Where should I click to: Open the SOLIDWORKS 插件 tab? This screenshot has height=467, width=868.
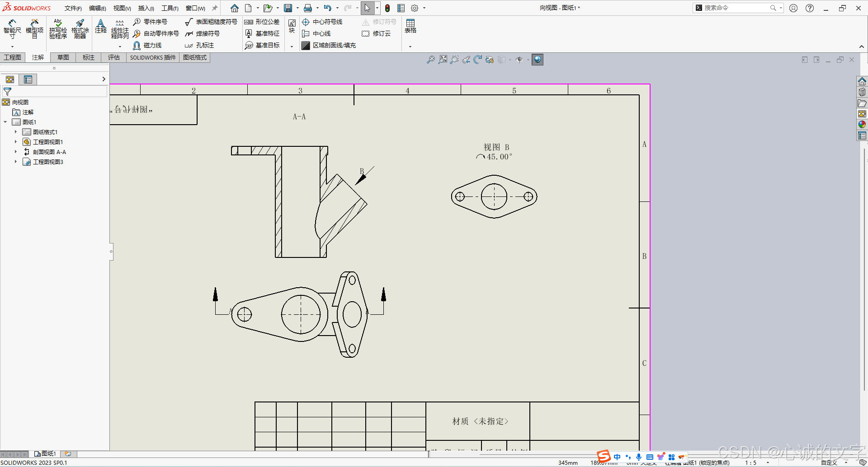pyautogui.click(x=153, y=57)
